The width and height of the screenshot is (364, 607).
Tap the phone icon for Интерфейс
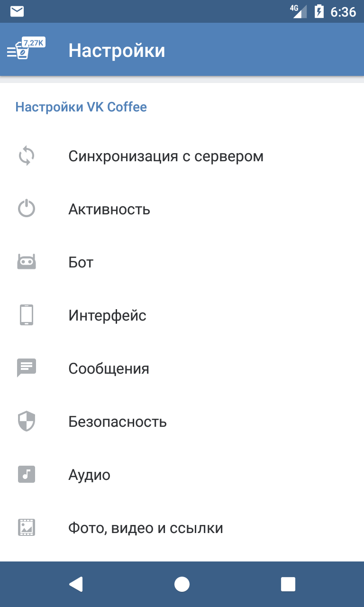tap(27, 315)
